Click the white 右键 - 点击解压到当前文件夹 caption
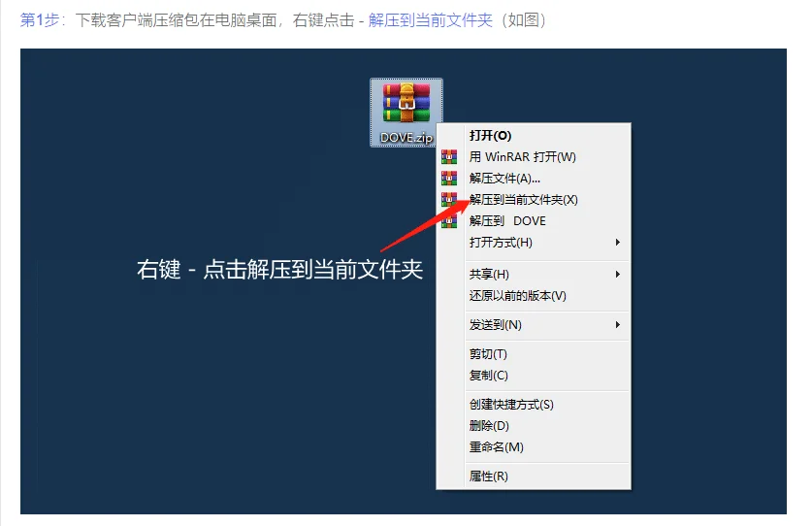The width and height of the screenshot is (812, 526). [279, 271]
